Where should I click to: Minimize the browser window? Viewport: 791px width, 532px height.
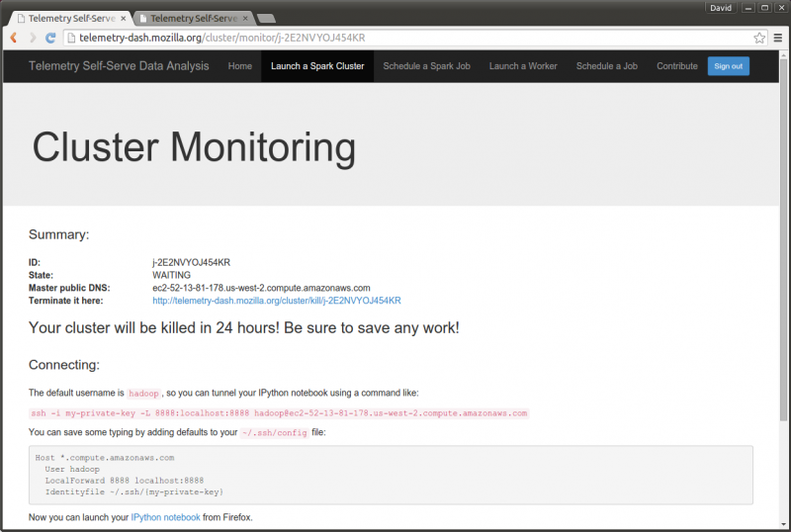point(748,8)
